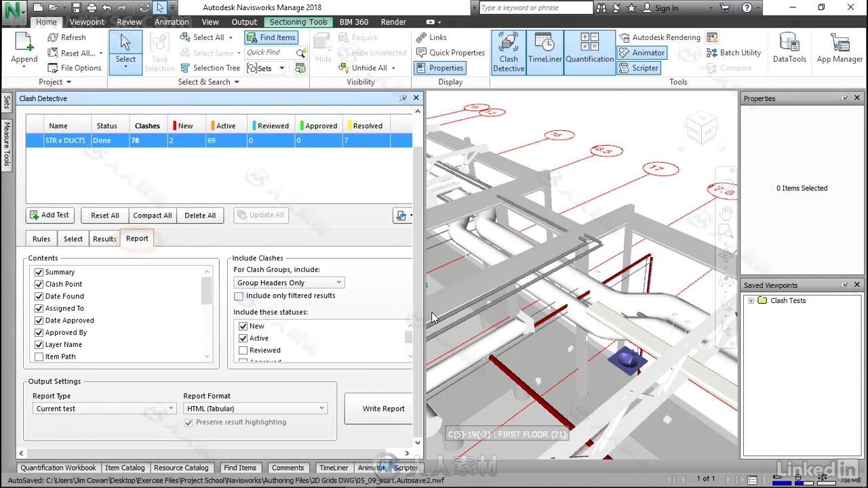Expand the Project panel dropdown

[68, 82]
